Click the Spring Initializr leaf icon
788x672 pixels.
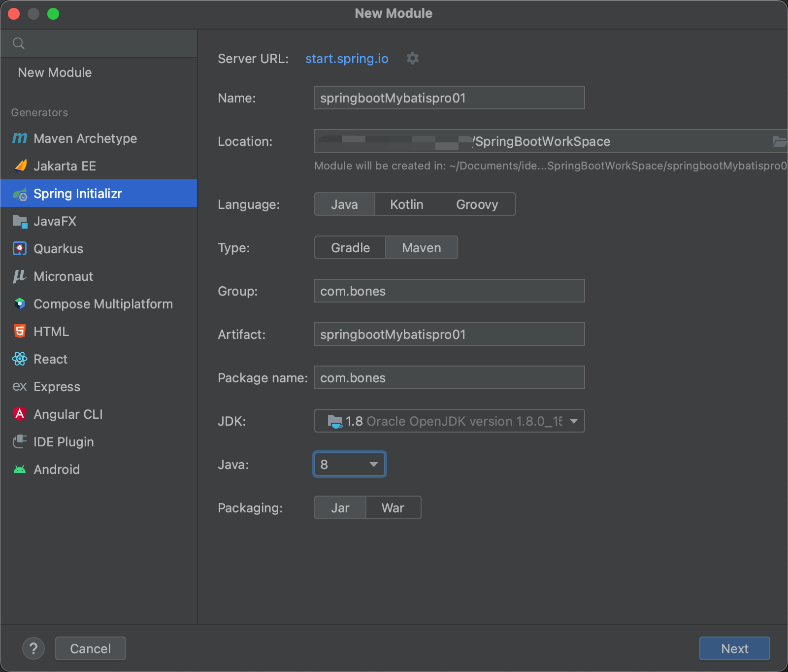[x=20, y=194]
